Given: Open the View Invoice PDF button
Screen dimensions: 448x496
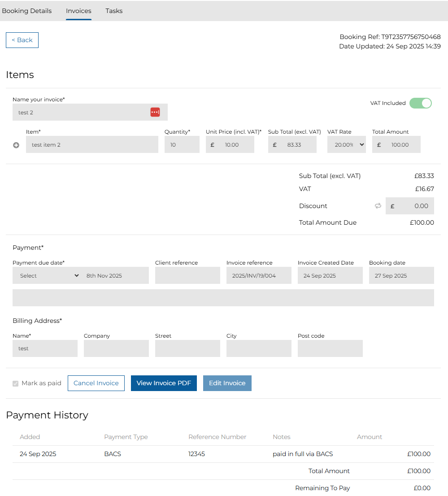Looking at the screenshot, I should [164, 383].
